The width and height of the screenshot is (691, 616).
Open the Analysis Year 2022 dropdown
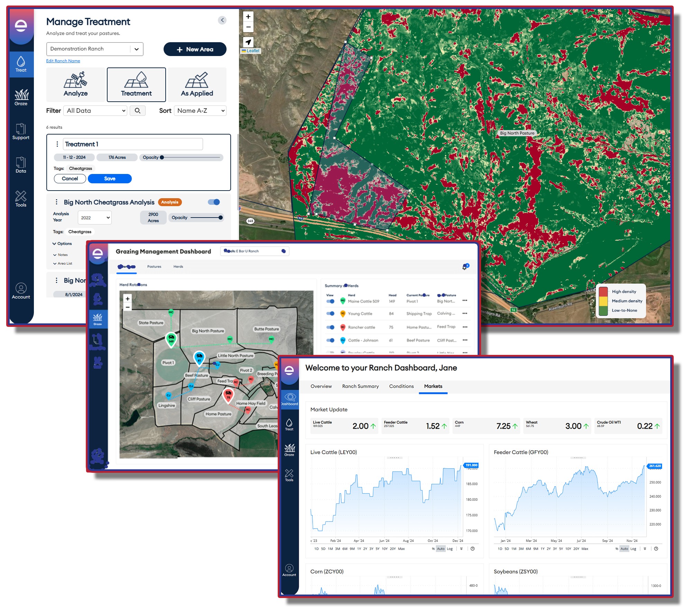point(95,218)
